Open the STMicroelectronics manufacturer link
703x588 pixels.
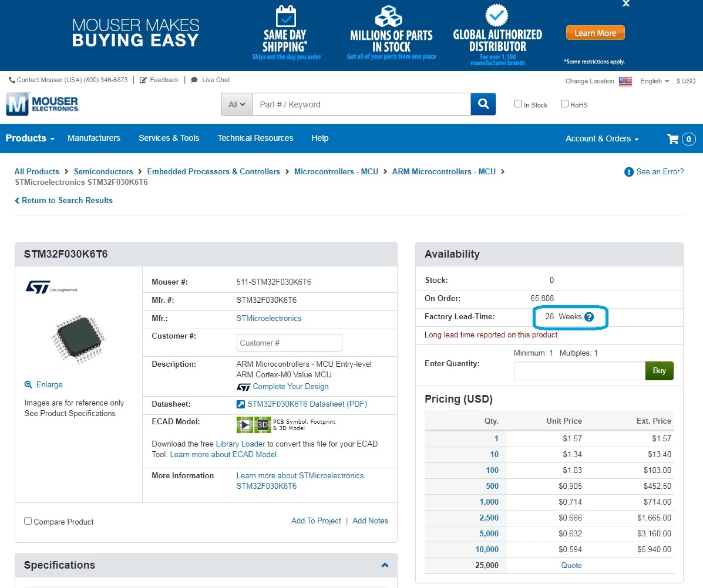[x=268, y=319]
